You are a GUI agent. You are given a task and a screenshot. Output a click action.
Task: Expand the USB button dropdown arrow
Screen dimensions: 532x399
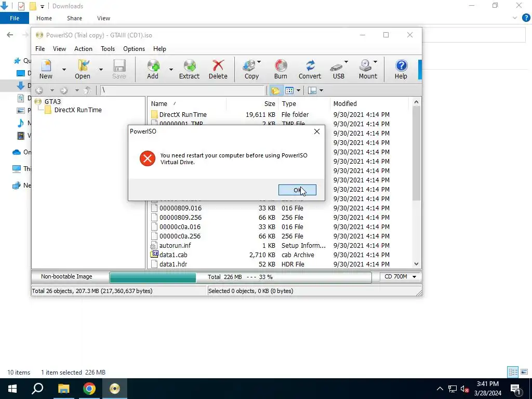[346, 62]
